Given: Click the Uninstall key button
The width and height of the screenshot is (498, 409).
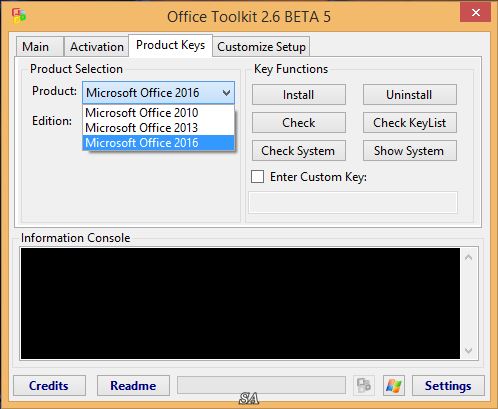Looking at the screenshot, I should pos(410,95).
